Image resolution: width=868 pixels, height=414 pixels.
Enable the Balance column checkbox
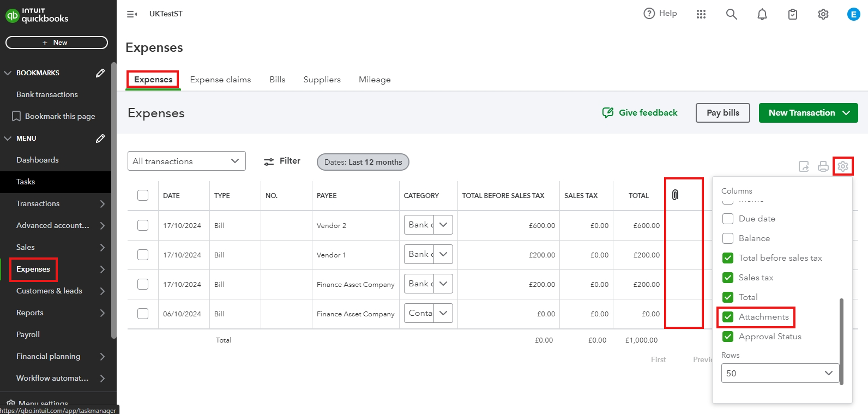tap(728, 238)
